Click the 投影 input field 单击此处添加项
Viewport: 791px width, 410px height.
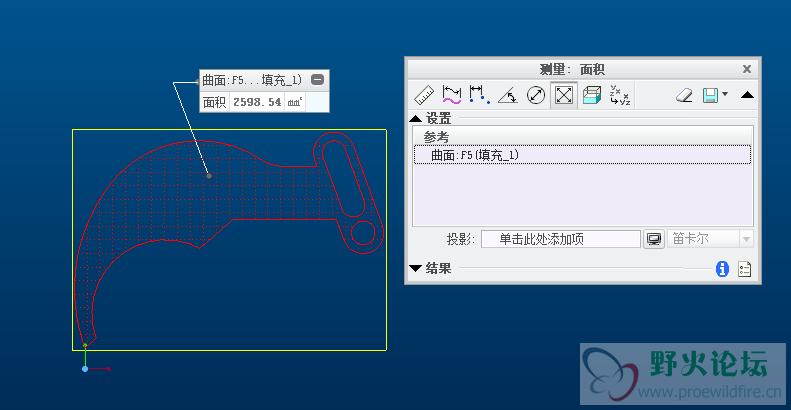(561, 239)
